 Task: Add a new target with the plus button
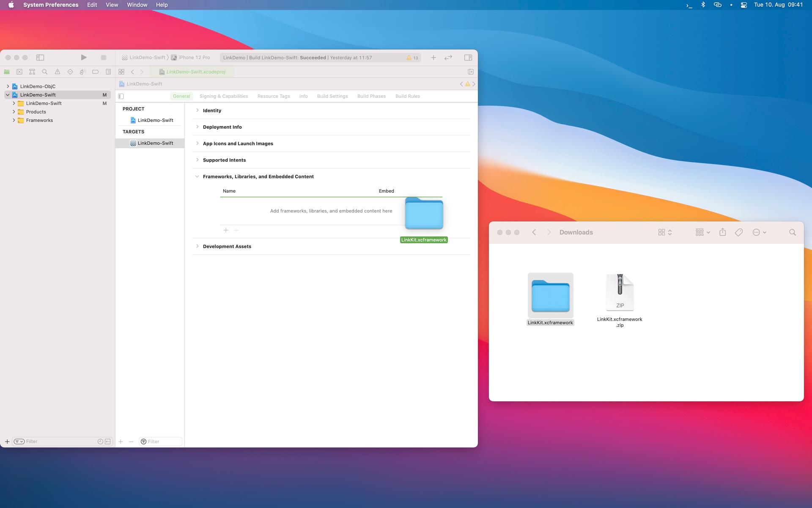coord(121,442)
